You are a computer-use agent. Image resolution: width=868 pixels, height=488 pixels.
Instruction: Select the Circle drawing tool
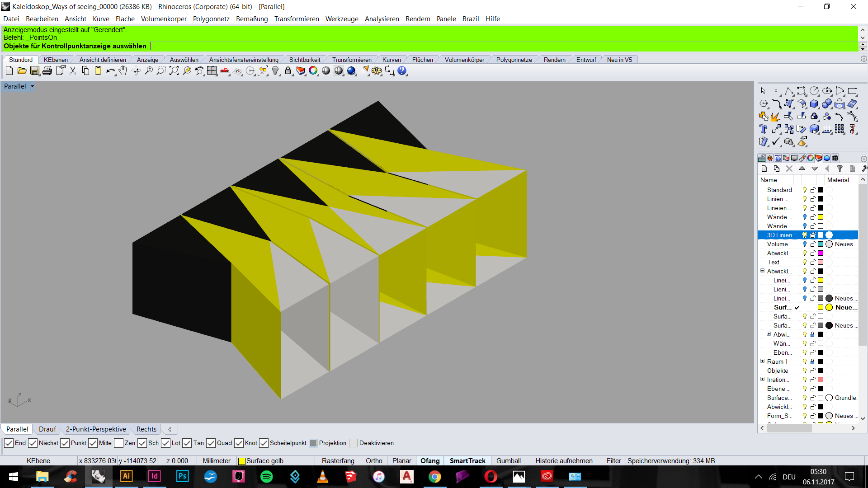click(814, 91)
